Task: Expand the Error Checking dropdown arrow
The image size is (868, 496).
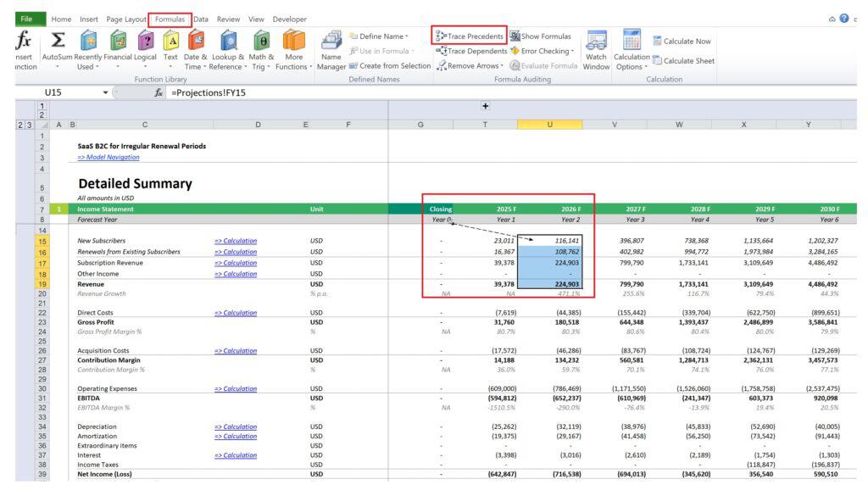Action: (x=572, y=52)
